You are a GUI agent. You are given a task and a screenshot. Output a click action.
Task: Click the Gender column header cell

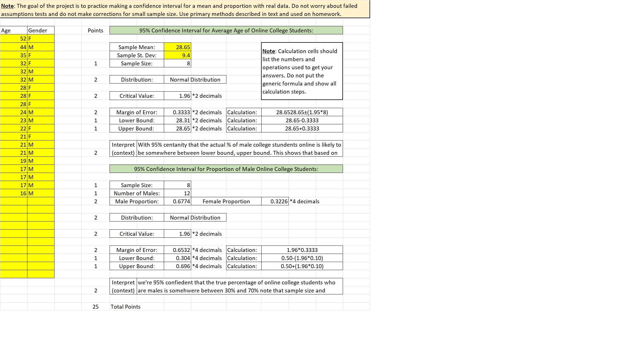click(38, 30)
